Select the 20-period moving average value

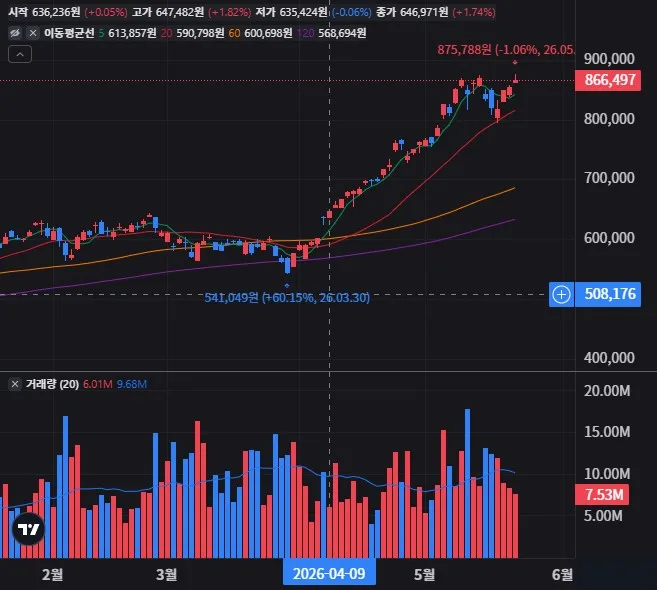(200, 33)
